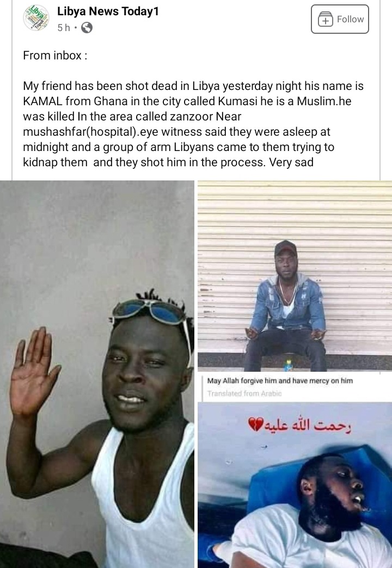Open the photo of man waving hand

pos(97,374)
